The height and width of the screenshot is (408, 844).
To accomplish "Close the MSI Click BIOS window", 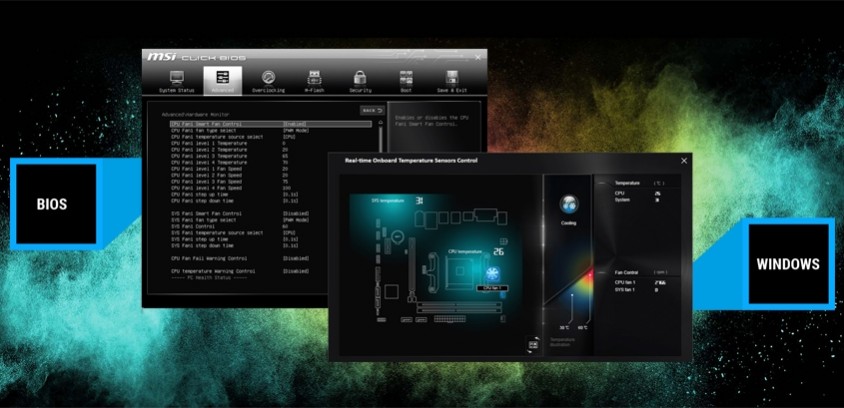I will coord(478,57).
